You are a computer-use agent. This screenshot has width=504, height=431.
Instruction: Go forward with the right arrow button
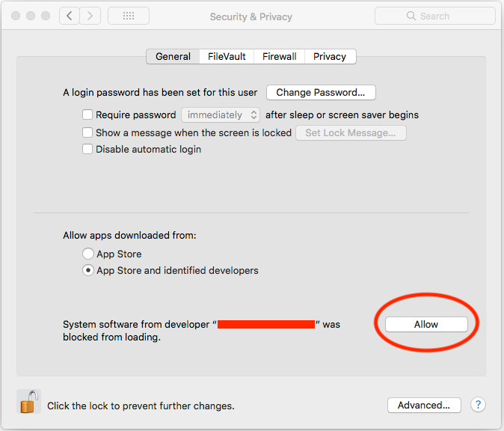pos(90,16)
